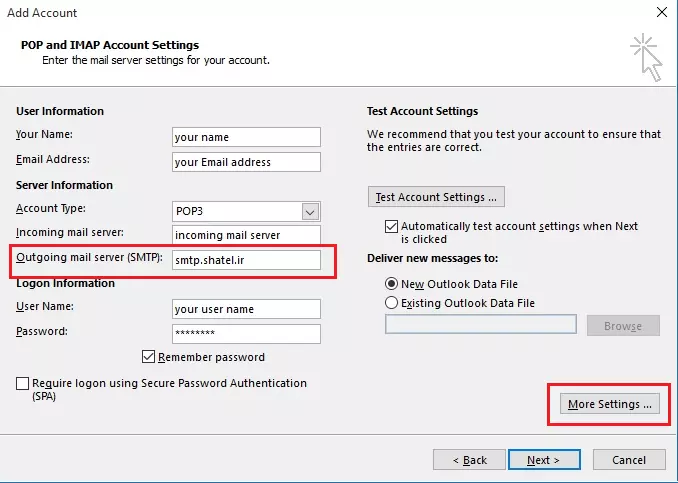The height and width of the screenshot is (483, 678).
Task: Go back with the Back button
Action: 469,460
